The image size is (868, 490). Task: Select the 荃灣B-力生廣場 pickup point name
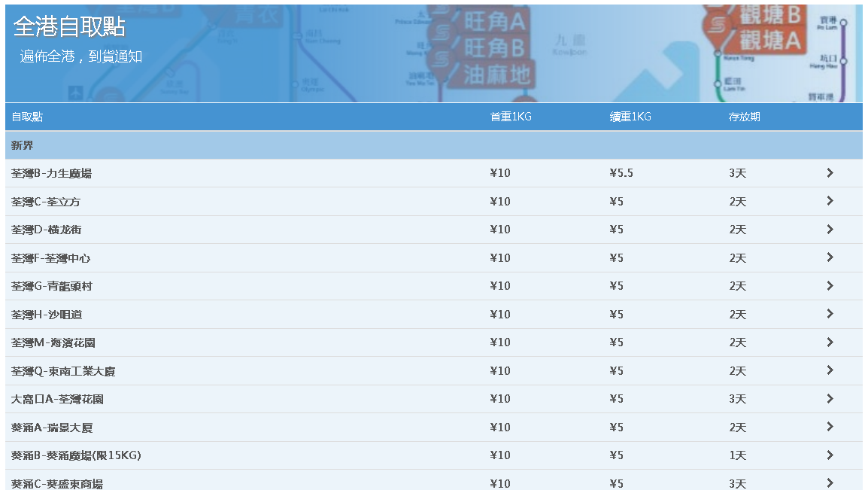point(51,174)
